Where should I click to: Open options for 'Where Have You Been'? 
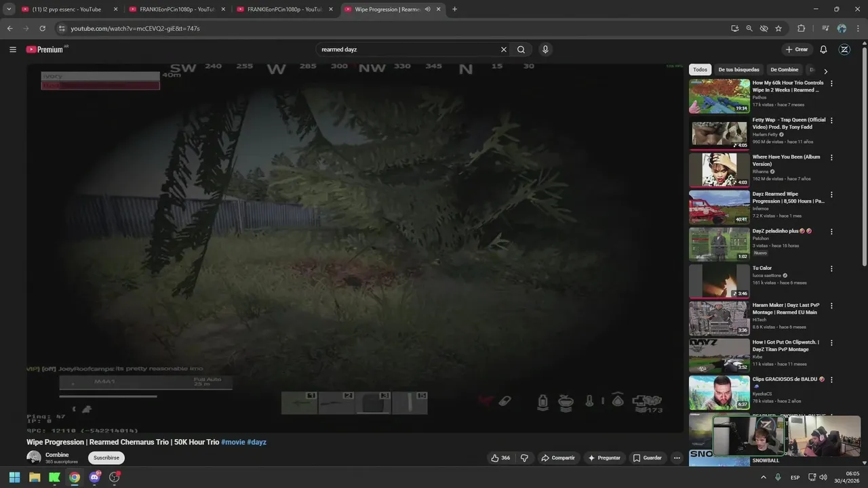click(x=831, y=157)
